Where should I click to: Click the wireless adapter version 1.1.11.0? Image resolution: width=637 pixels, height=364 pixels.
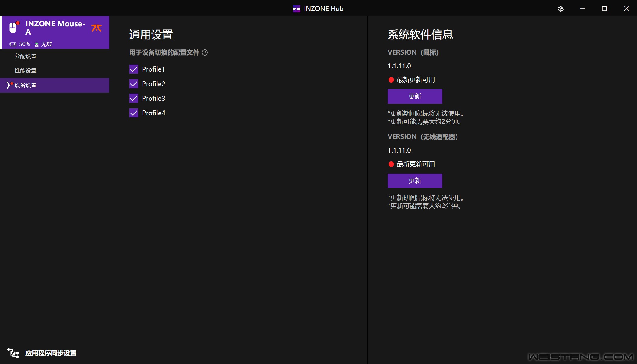click(399, 150)
